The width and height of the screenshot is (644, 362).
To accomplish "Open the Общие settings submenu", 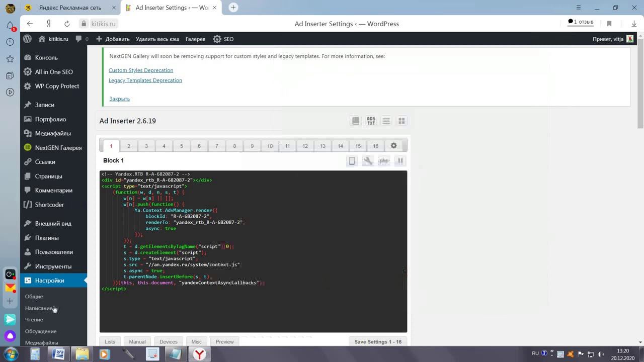I will 34,297.
